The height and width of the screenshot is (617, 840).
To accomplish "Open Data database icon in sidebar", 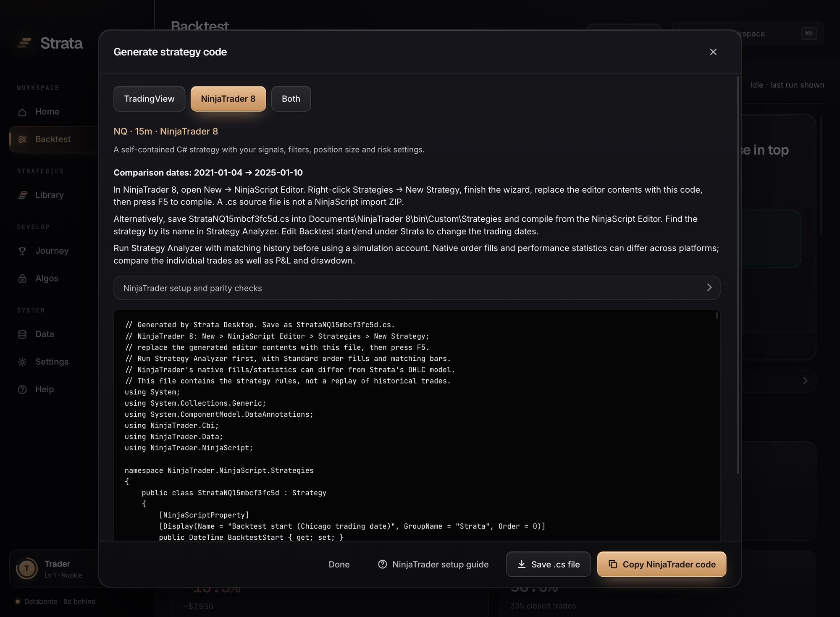I will tap(22, 334).
